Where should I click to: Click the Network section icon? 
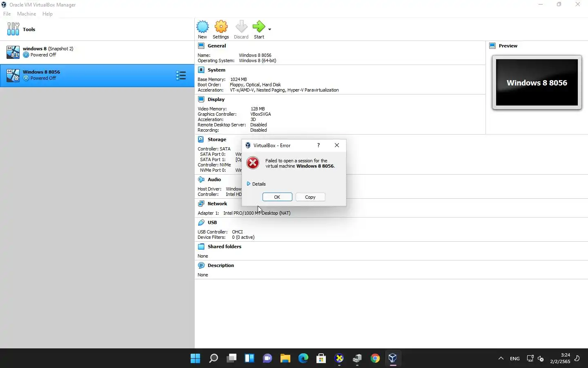(201, 204)
